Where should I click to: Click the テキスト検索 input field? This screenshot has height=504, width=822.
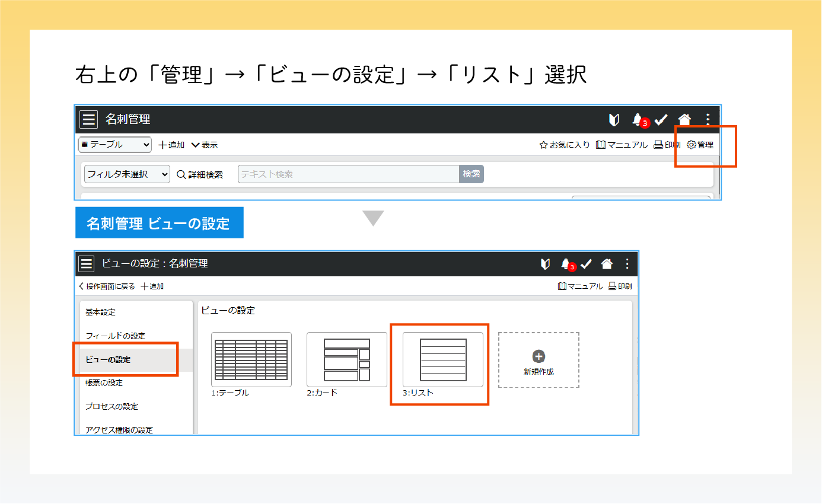tap(348, 174)
